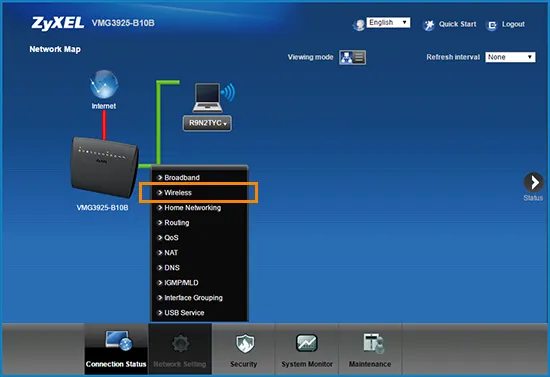Click the Internet label text
Screen dimensions: 550x377
click(x=104, y=106)
